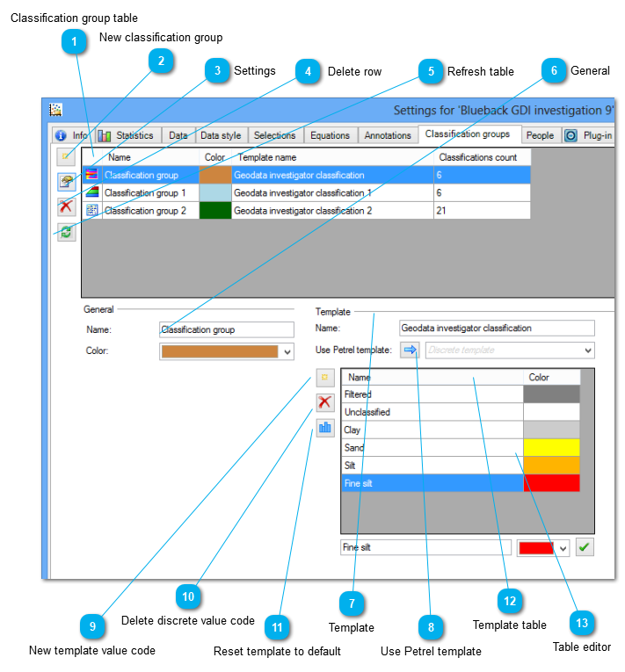The width and height of the screenshot is (625, 672).
Task: Click Classification group 1 row icon
Action: click(x=91, y=192)
